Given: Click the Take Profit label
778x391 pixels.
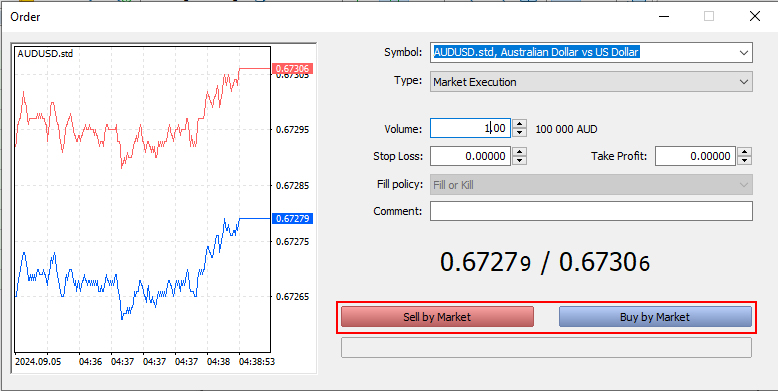Looking at the screenshot, I should [x=619, y=156].
